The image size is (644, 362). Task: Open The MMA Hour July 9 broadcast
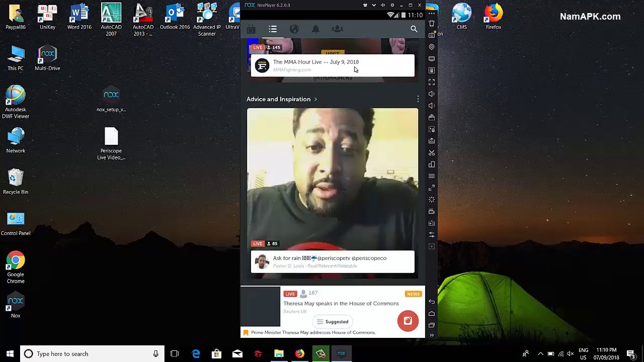333,65
